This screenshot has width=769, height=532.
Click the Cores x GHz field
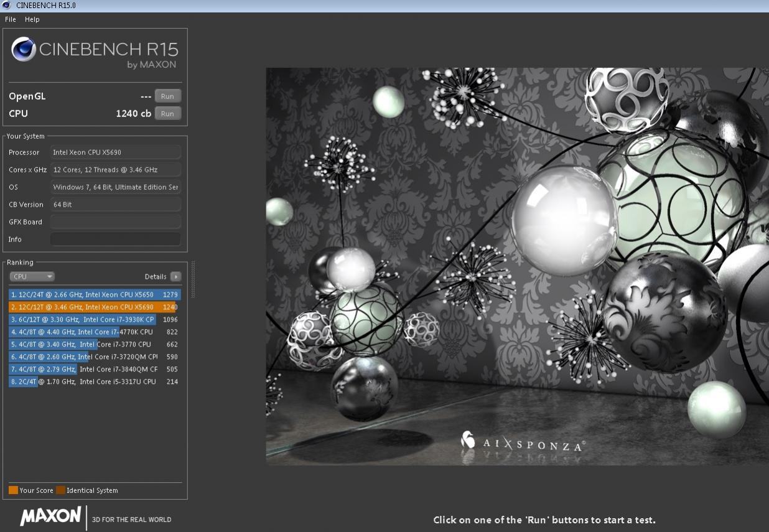(116, 170)
